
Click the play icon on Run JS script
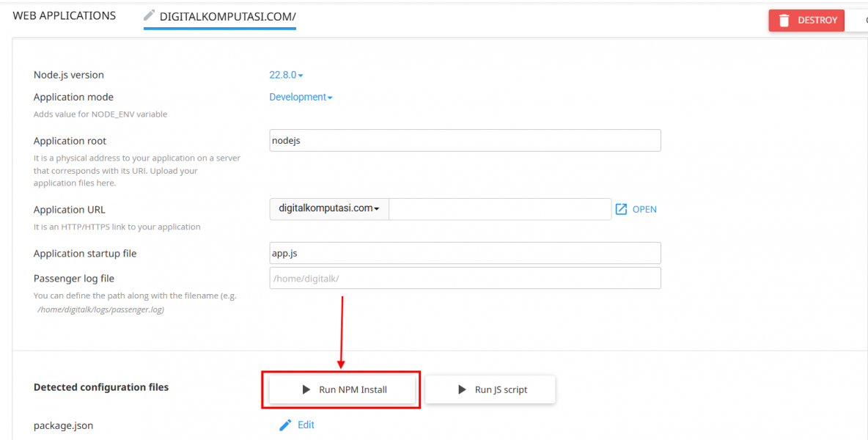click(x=463, y=389)
